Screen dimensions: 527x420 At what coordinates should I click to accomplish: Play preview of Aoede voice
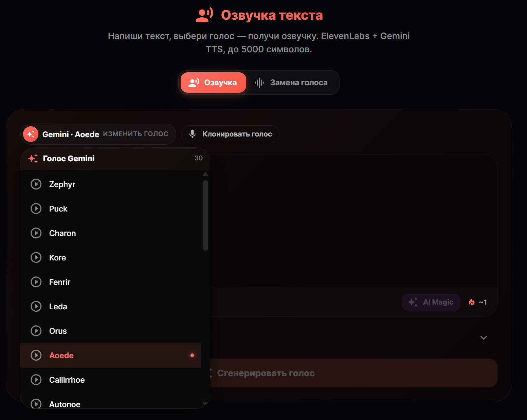[36, 355]
